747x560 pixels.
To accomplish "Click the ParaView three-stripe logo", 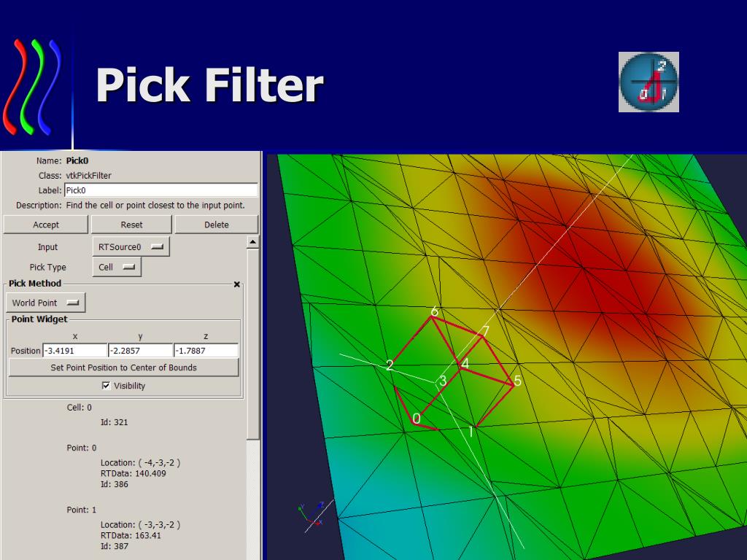I will (x=32, y=86).
